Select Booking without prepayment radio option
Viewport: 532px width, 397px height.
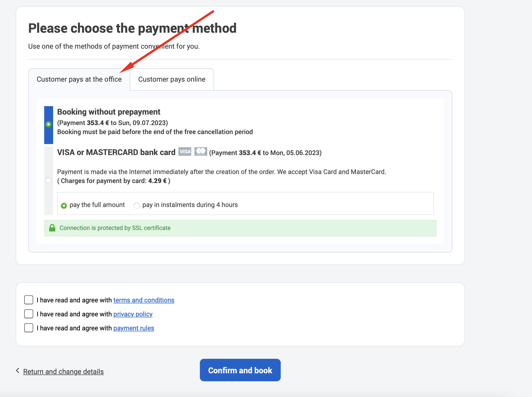tap(48, 124)
